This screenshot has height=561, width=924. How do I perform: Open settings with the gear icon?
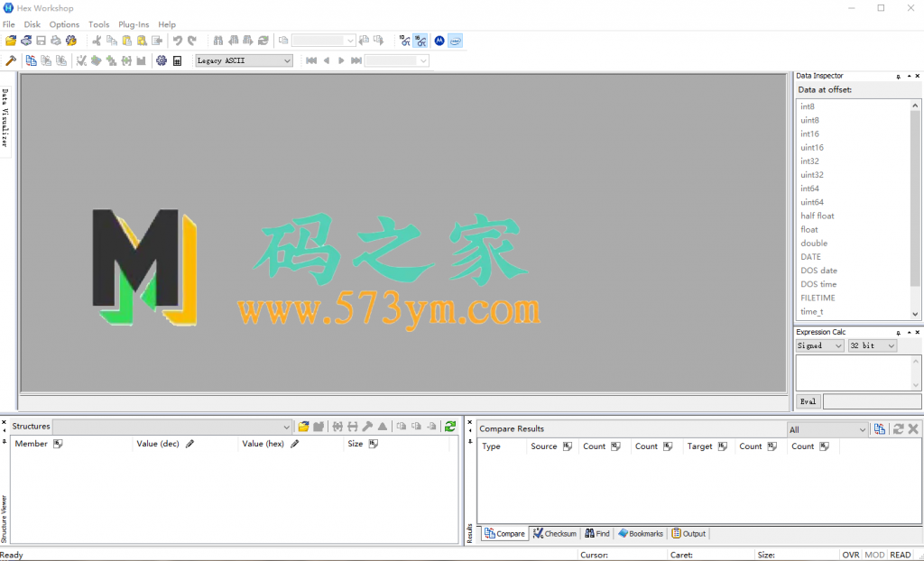162,60
